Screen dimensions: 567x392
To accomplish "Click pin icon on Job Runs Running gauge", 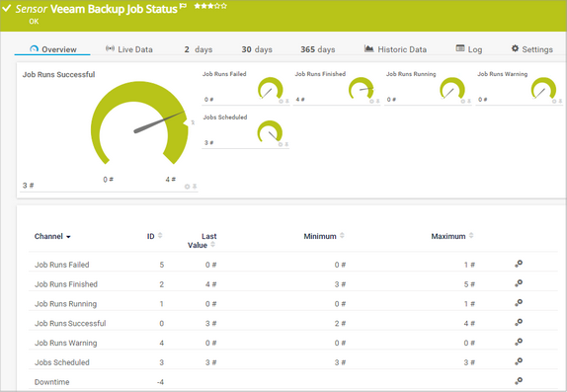I will 469,102.
